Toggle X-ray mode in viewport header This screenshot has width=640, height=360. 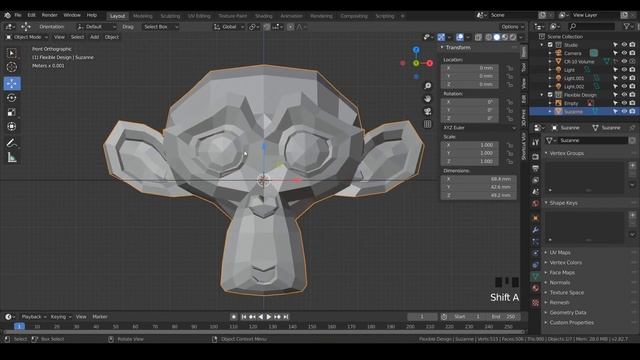pyautogui.click(x=478, y=37)
